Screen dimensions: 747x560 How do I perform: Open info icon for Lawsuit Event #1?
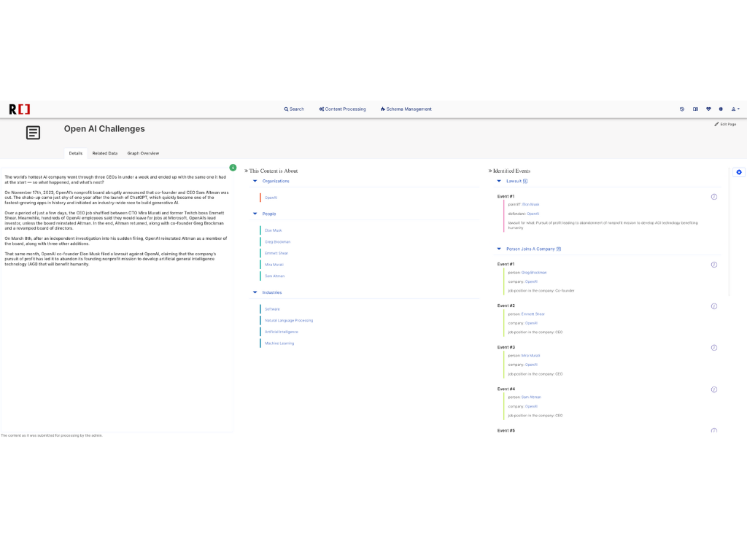[x=714, y=197]
